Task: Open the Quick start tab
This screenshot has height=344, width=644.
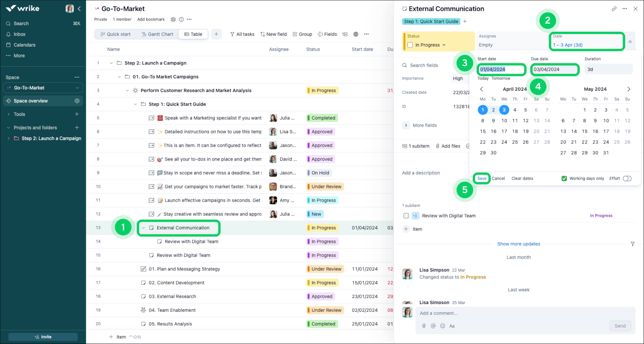Action: pos(115,34)
